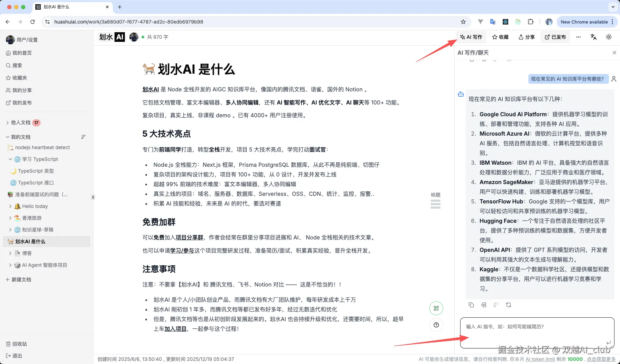
Task: Click New Chrome available button
Action: tap(587, 22)
